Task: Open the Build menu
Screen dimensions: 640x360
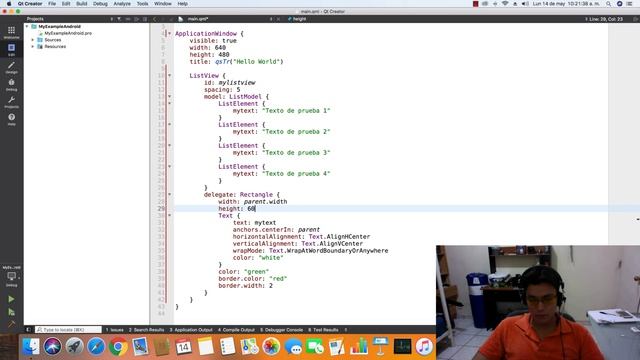Action: pyautogui.click(x=82, y=4)
